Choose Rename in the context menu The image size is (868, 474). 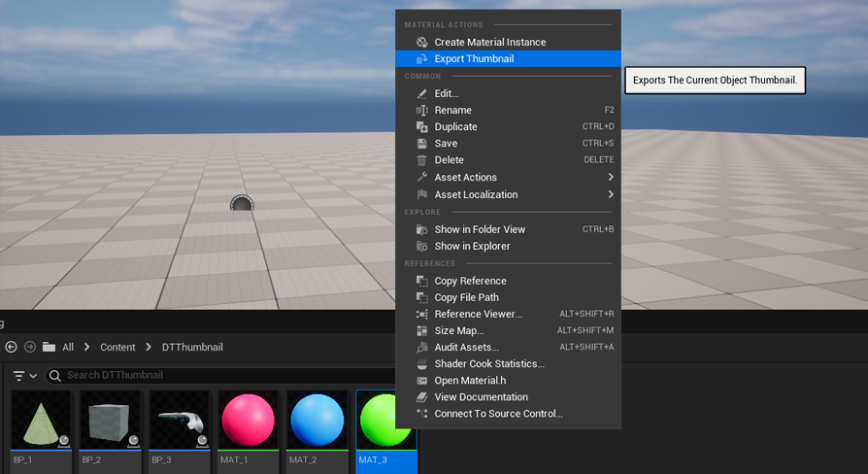[x=508, y=110]
